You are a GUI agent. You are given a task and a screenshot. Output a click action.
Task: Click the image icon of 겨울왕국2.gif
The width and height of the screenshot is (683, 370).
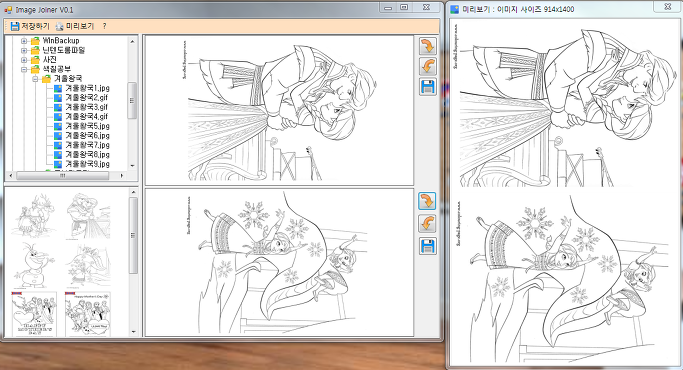(x=58, y=98)
